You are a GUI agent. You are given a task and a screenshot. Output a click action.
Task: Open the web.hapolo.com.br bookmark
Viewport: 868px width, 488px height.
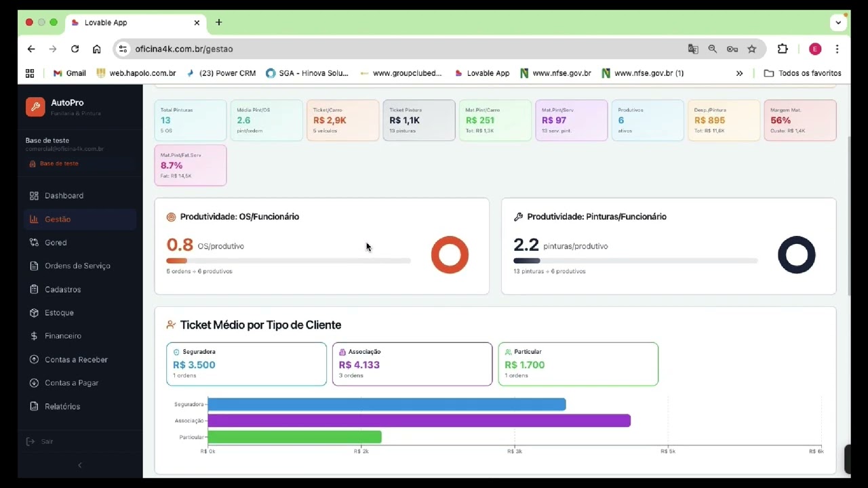pyautogui.click(x=136, y=73)
